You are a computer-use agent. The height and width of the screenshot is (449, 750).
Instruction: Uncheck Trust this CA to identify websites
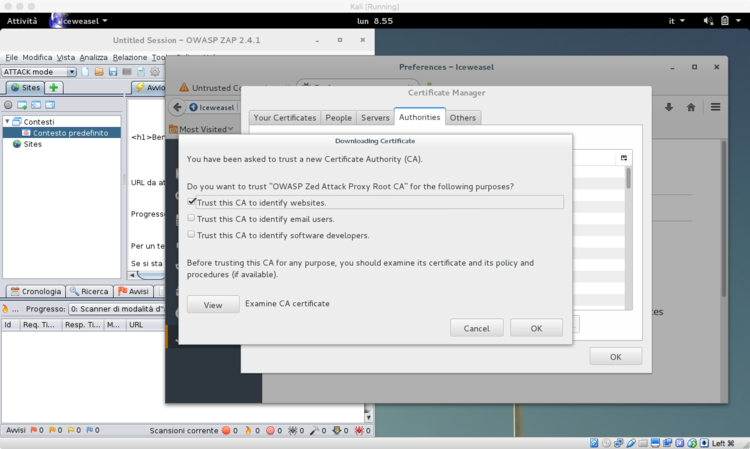point(192,202)
